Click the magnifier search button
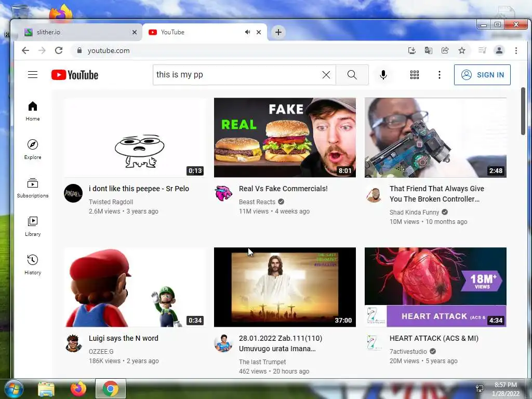Screen dimensions: 532x399 click(x=352, y=75)
